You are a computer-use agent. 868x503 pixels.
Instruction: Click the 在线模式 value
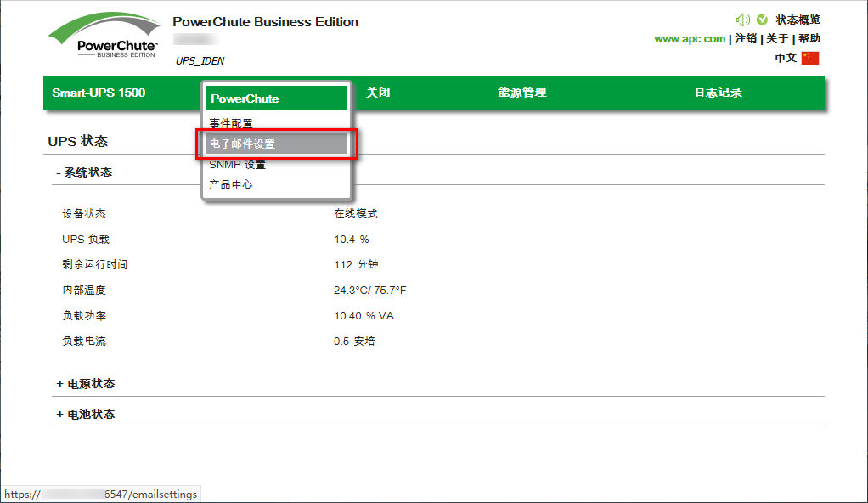[x=355, y=214]
